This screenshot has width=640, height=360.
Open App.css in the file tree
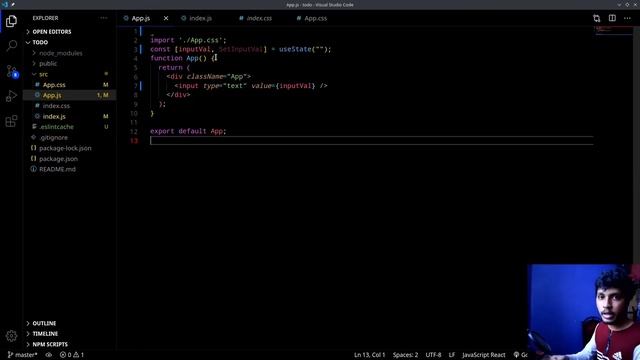(x=54, y=85)
